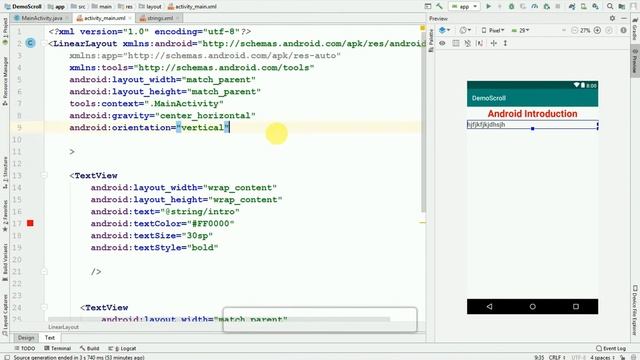Open the app run configuration dropdown

click(x=464, y=7)
